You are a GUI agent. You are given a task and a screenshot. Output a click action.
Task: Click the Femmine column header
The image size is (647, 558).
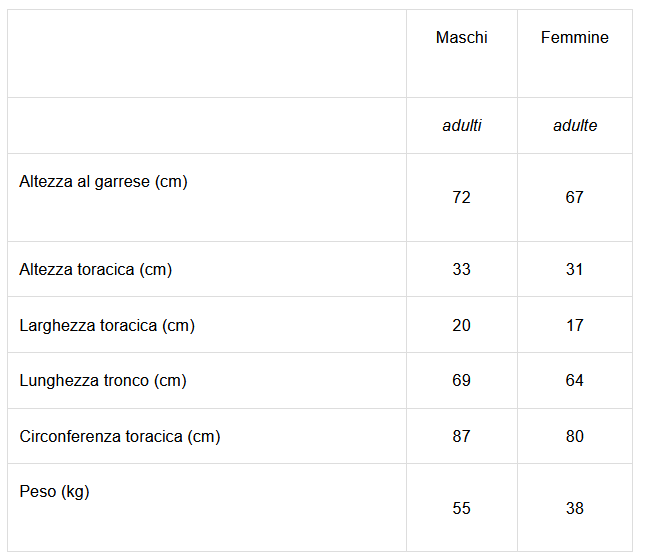point(574,38)
